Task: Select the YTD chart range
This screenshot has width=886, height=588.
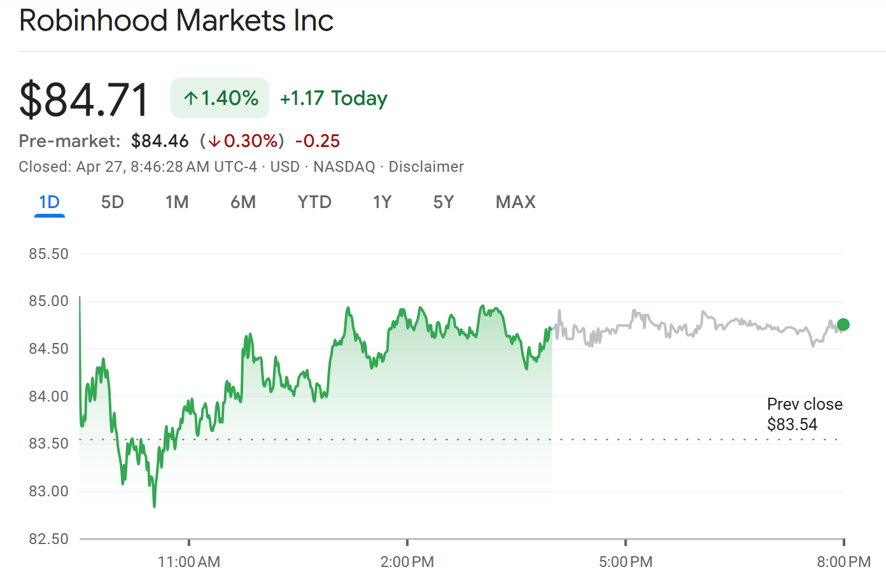Action: pos(314,202)
